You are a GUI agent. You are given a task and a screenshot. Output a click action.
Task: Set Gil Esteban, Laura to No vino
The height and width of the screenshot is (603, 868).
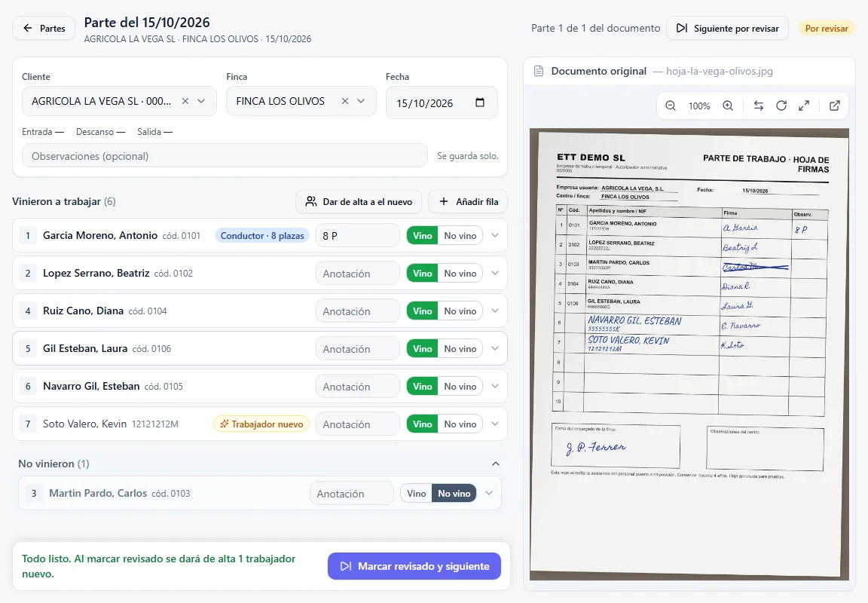pos(460,348)
